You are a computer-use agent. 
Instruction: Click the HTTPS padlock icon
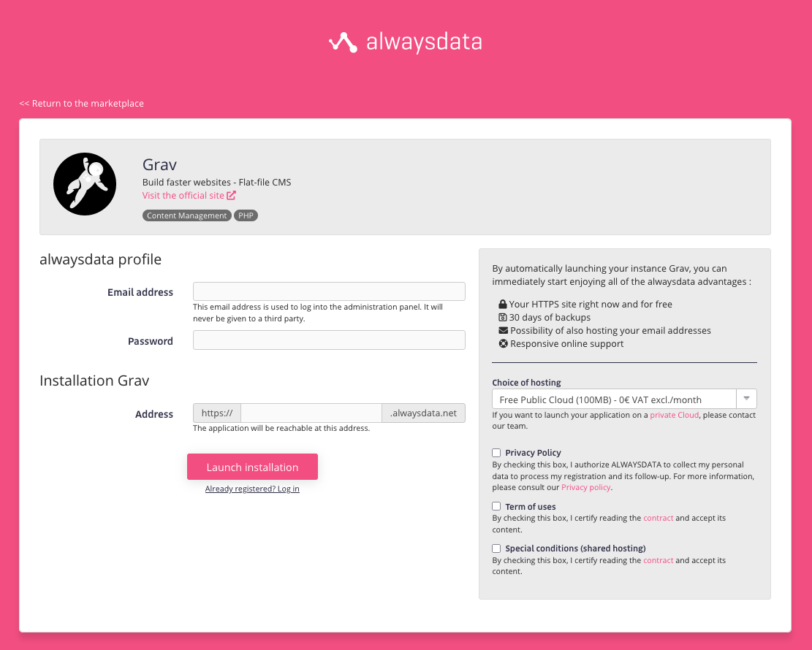pyautogui.click(x=503, y=304)
